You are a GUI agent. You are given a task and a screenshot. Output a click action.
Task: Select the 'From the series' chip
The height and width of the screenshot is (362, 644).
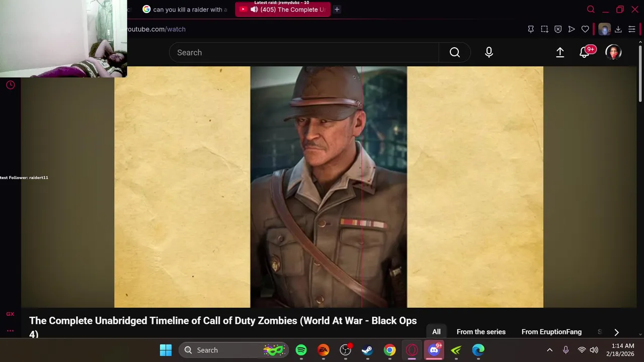pyautogui.click(x=481, y=332)
